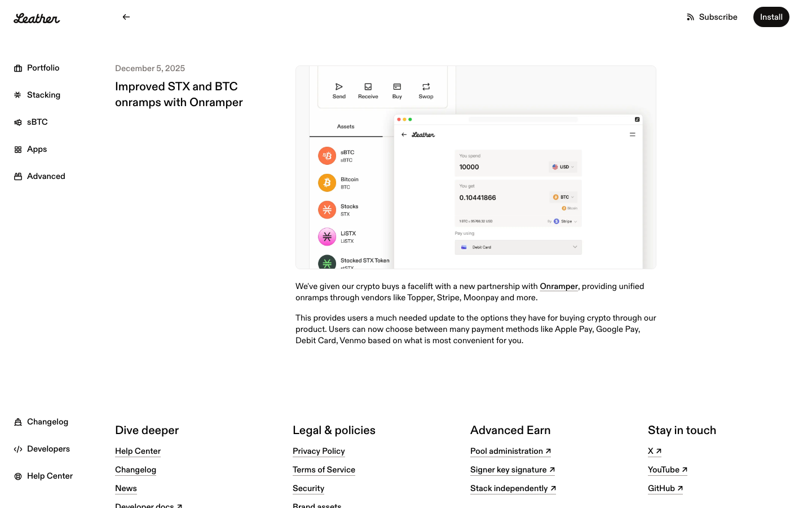812x508 pixels.
Task: Open the News link under Dive deeper
Action: tap(126, 488)
